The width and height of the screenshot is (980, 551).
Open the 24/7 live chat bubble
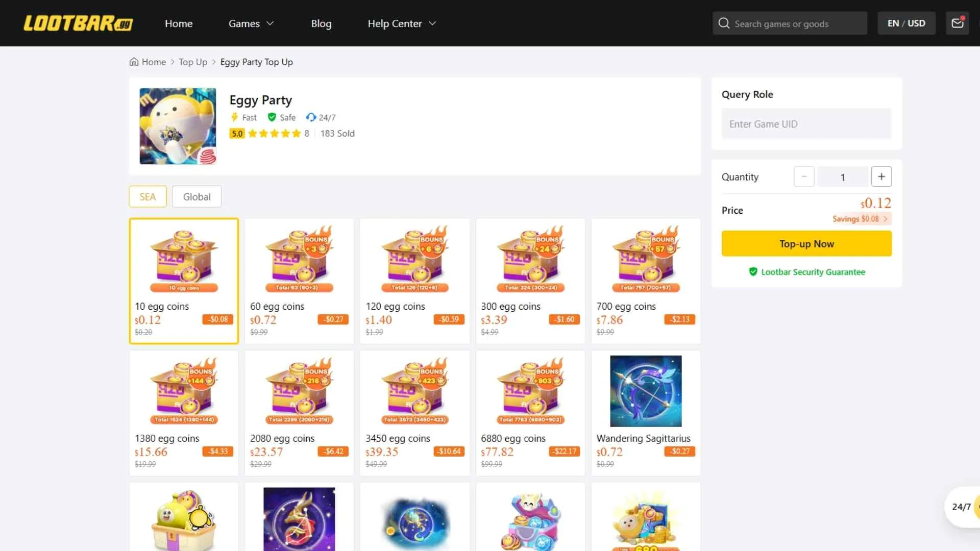[962, 507]
